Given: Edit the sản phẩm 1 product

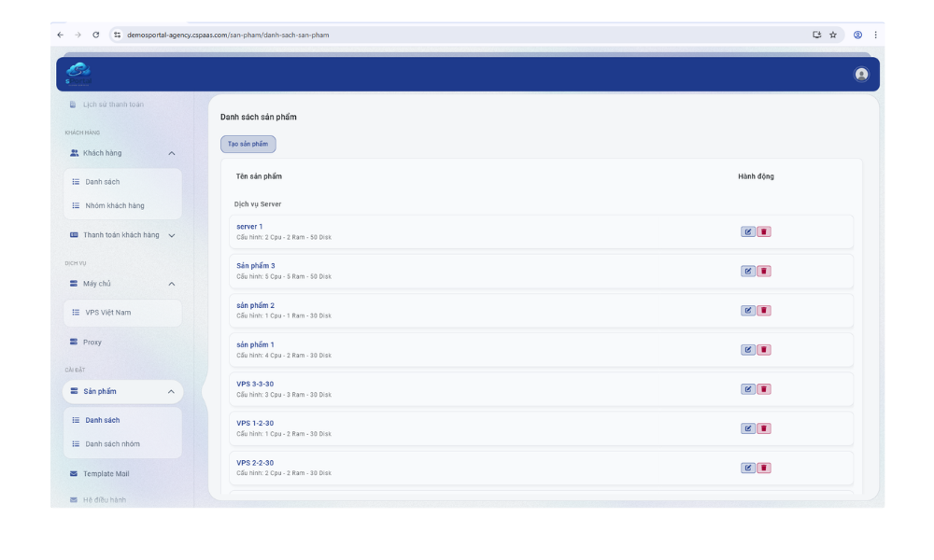Looking at the screenshot, I should (x=747, y=350).
